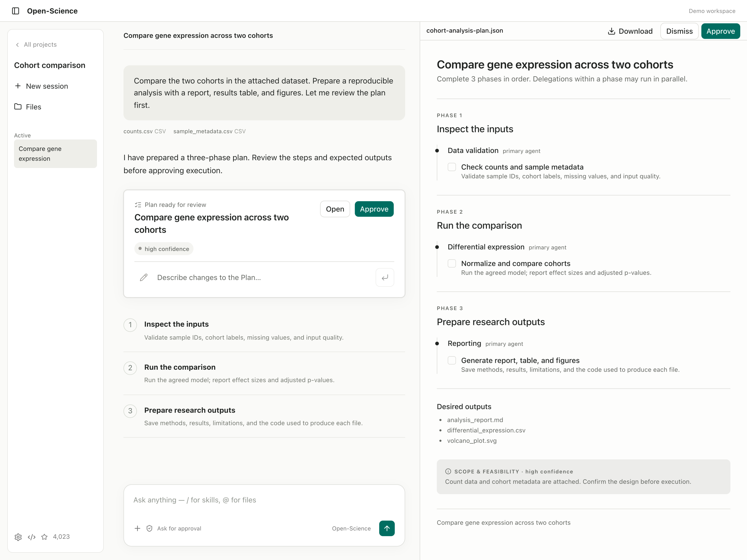Select step 2 Run the comparison

coord(264,373)
